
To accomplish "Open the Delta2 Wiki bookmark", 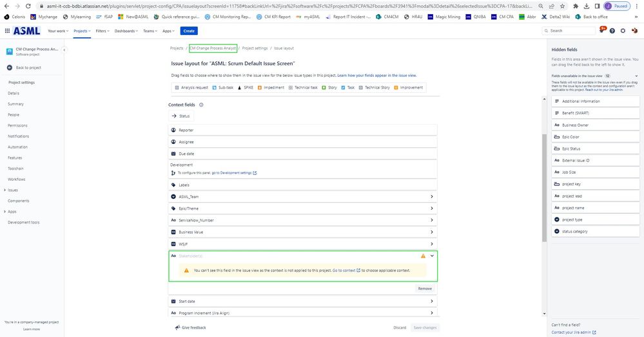I will [556, 17].
